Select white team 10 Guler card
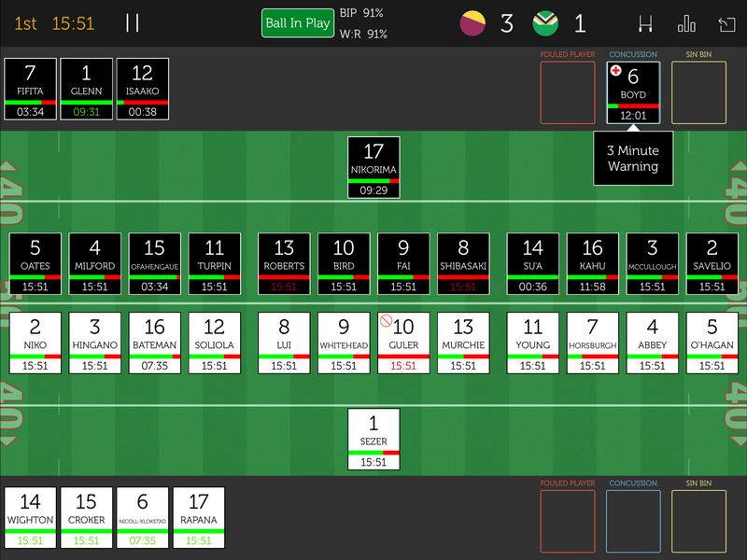 (403, 343)
